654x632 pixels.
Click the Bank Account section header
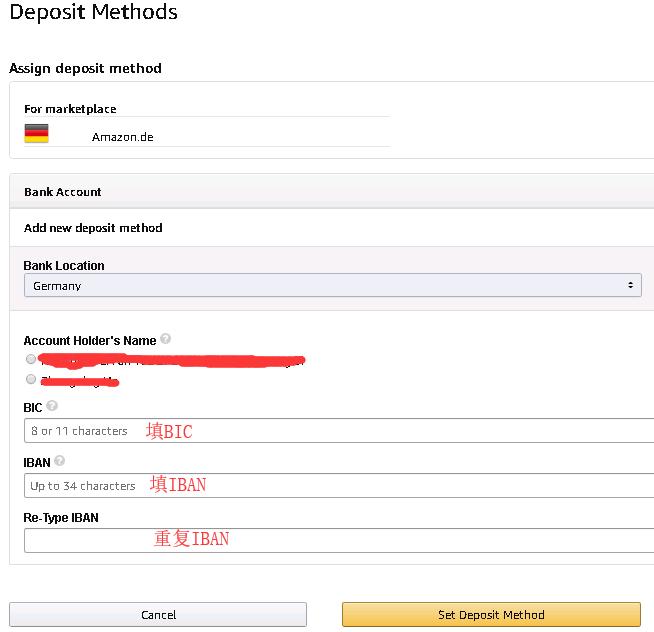[63, 191]
